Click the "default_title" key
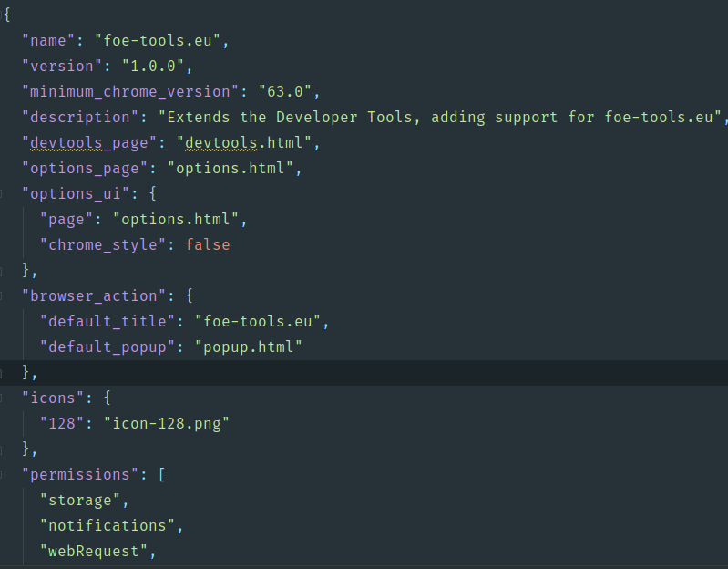 coord(108,321)
